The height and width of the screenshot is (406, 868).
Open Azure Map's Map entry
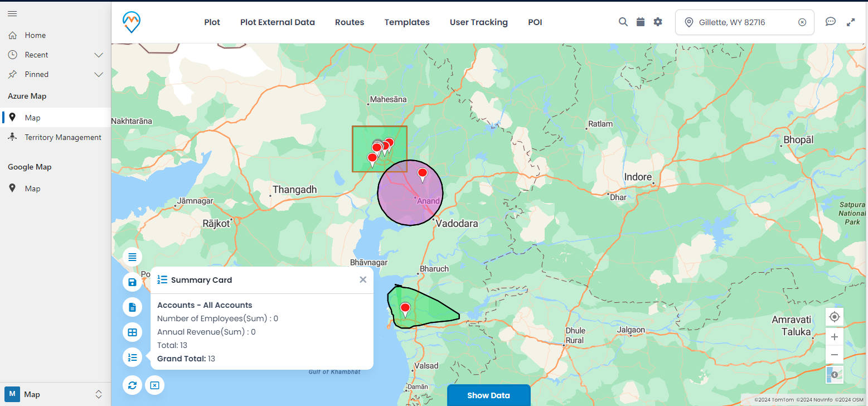(x=55, y=118)
